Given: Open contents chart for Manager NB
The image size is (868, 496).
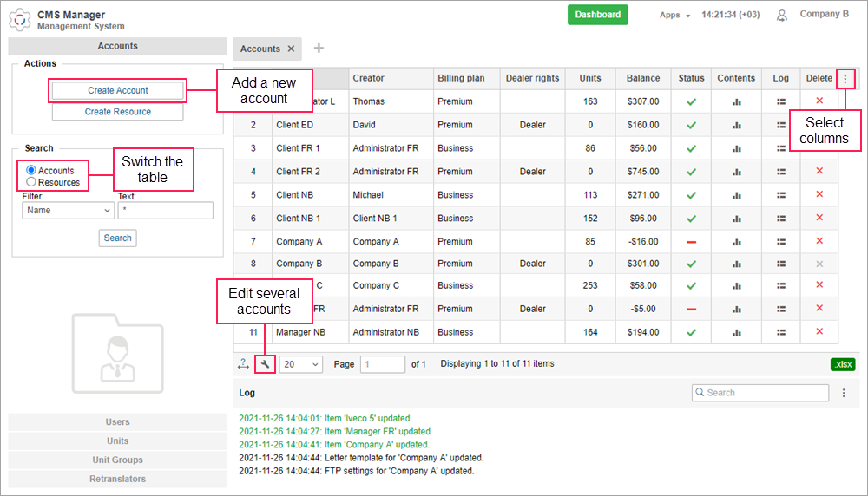Looking at the screenshot, I should 736,333.
